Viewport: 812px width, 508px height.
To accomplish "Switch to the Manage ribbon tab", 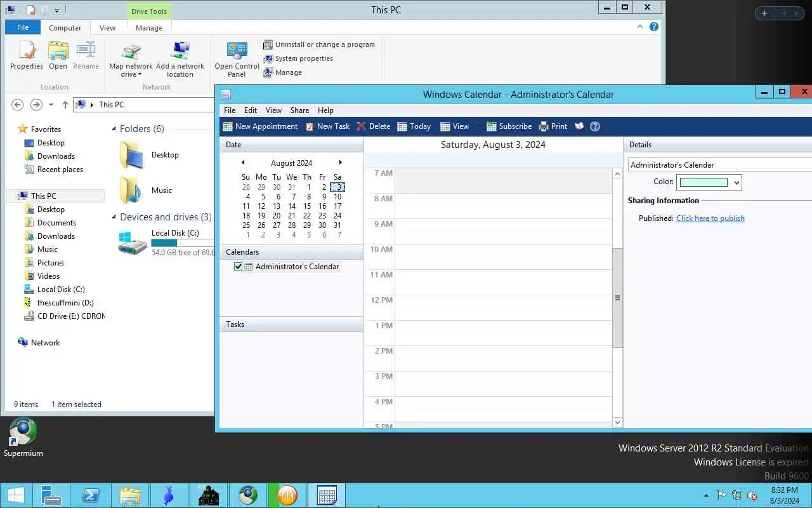I will pyautogui.click(x=149, y=27).
